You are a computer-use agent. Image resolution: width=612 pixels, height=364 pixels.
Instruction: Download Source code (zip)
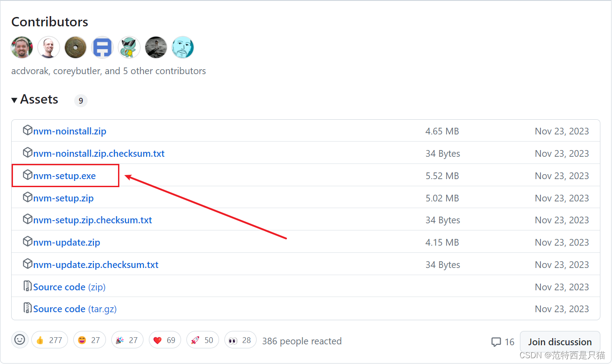click(x=69, y=287)
